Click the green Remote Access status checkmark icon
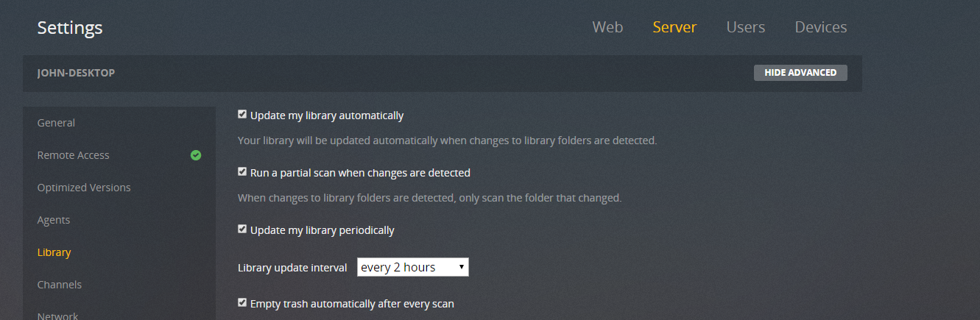 (x=195, y=155)
